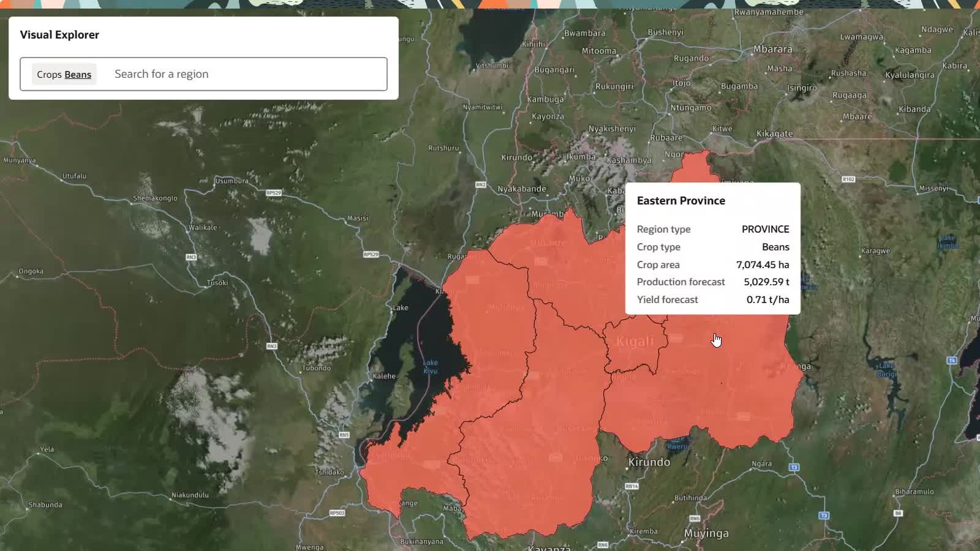Click the Nyakabande label on map
Screen dimensions: 980x551
[x=522, y=189]
